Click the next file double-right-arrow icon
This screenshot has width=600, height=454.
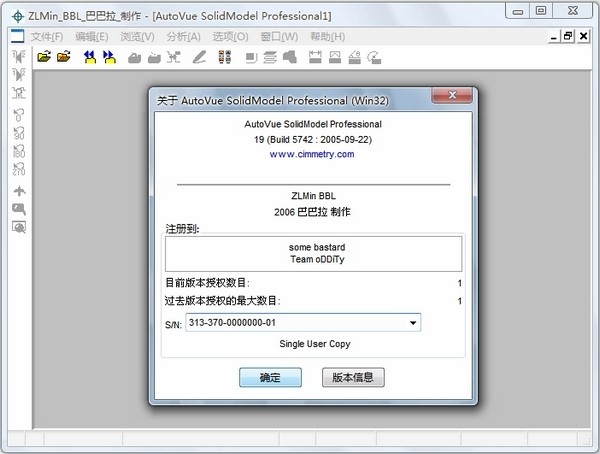(x=109, y=57)
